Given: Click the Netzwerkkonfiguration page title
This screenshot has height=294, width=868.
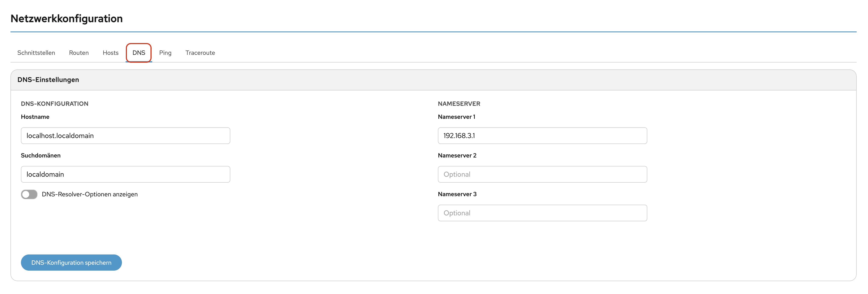Looking at the screenshot, I should (x=67, y=19).
